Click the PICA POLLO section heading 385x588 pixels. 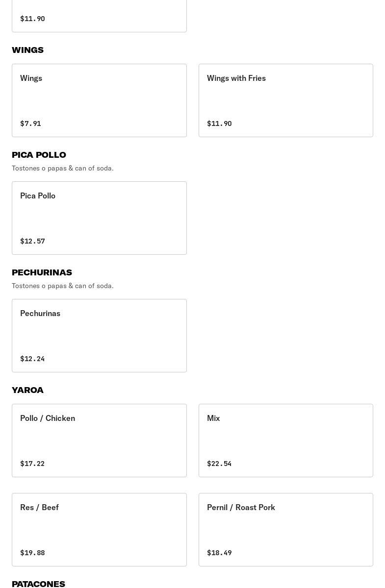39,155
